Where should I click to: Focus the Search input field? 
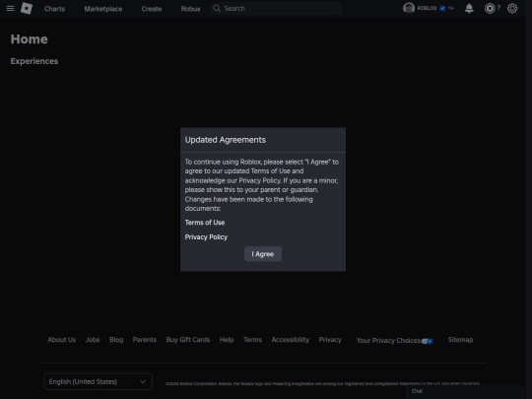coord(276,9)
